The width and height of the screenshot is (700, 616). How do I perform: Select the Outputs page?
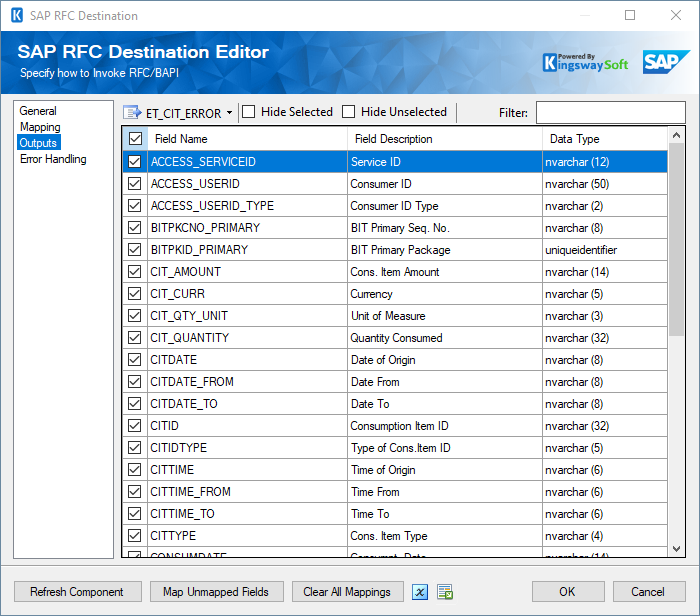pos(38,143)
